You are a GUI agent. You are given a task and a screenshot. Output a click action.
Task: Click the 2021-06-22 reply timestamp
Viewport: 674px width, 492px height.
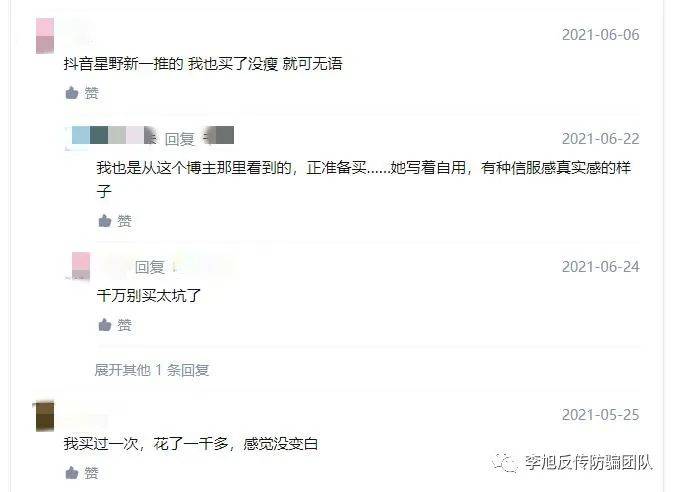(600, 139)
